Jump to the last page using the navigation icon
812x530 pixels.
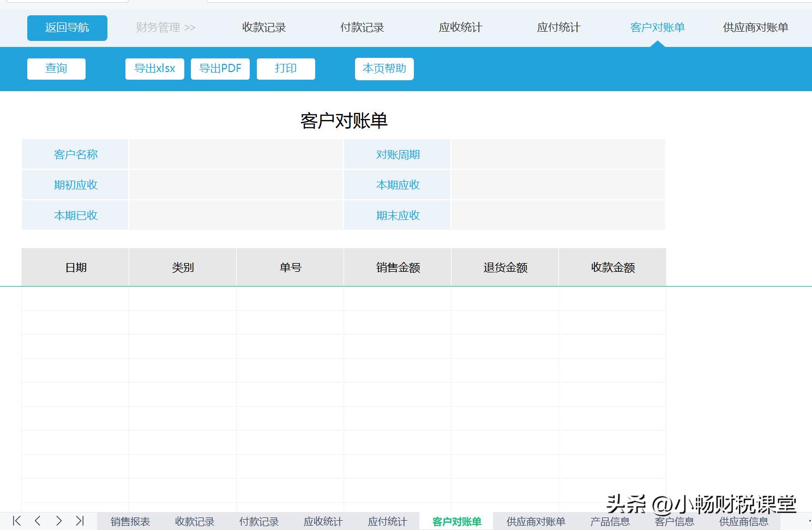pyautogui.click(x=80, y=520)
